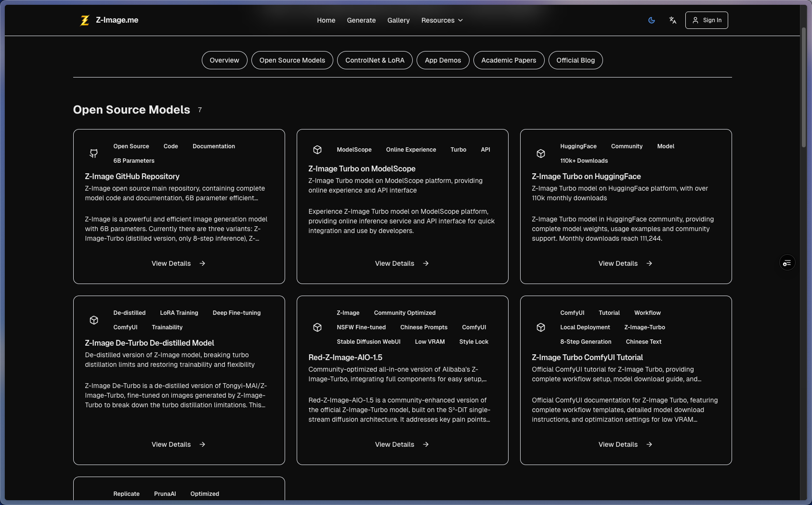View Details of Z-Image GitHub Repository
Image resolution: width=812 pixels, height=505 pixels.
(x=178, y=263)
